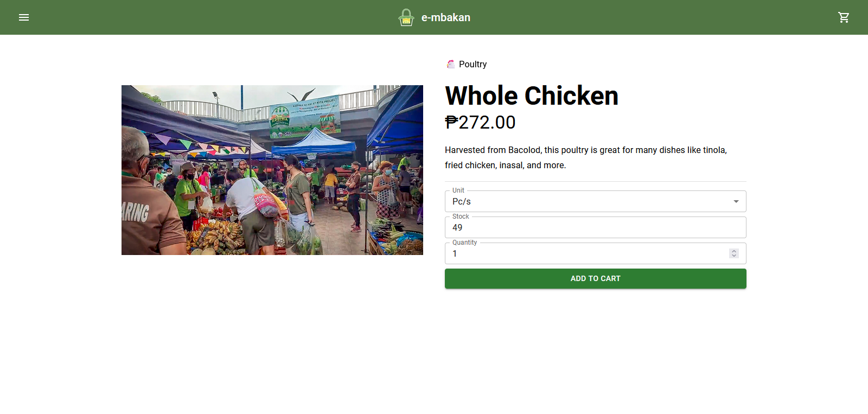Open the Pc/s unit selector
The image size is (868, 414).
coord(595,201)
